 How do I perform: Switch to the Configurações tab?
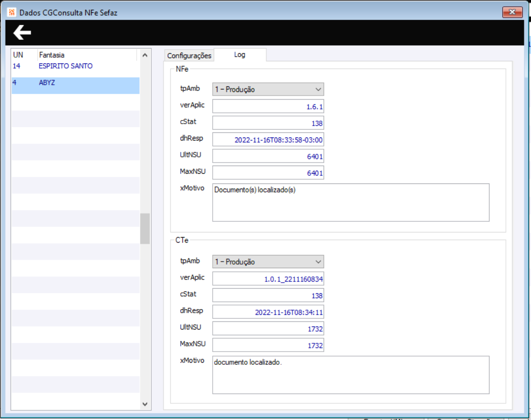(x=189, y=56)
